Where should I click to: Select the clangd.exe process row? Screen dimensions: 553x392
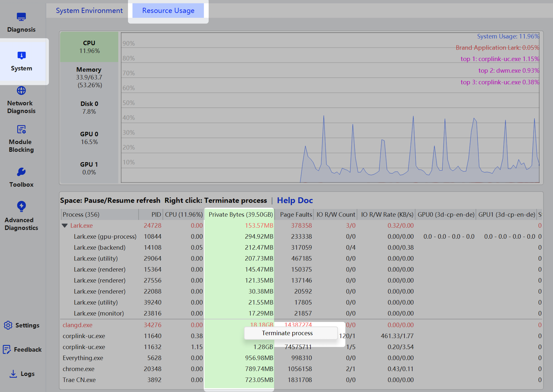click(x=301, y=325)
